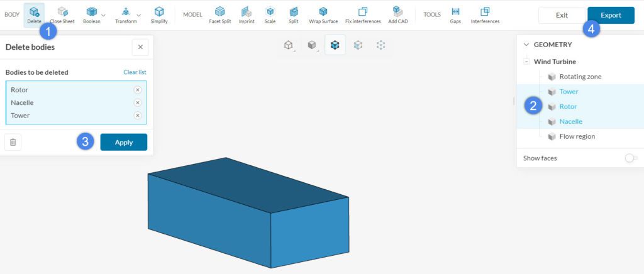
Task: Remove Tower from deletion list
Action: point(138,115)
